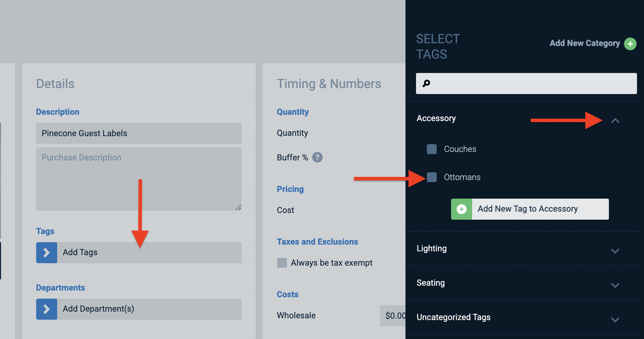
Task: Click Add New Tag to Accessory button
Action: (x=530, y=209)
